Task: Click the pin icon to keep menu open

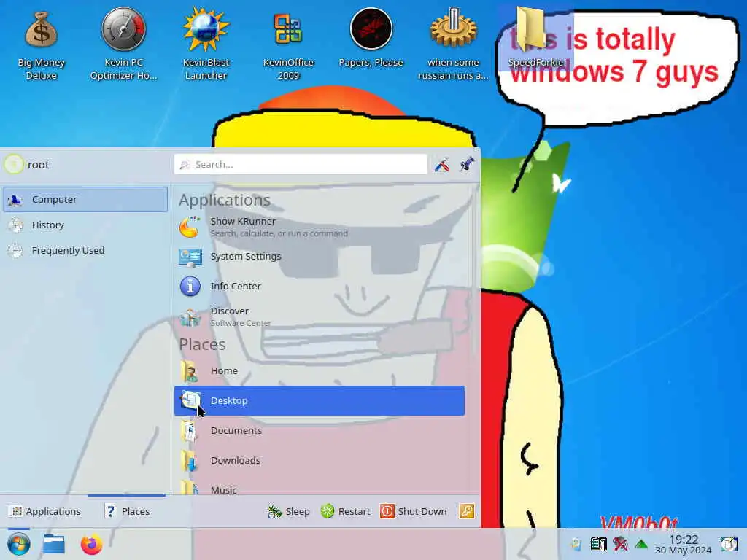Action: [467, 164]
